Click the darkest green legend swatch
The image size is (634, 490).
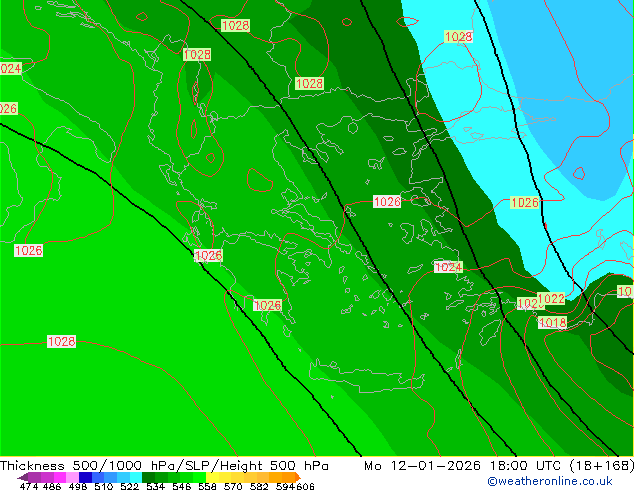coord(148,477)
